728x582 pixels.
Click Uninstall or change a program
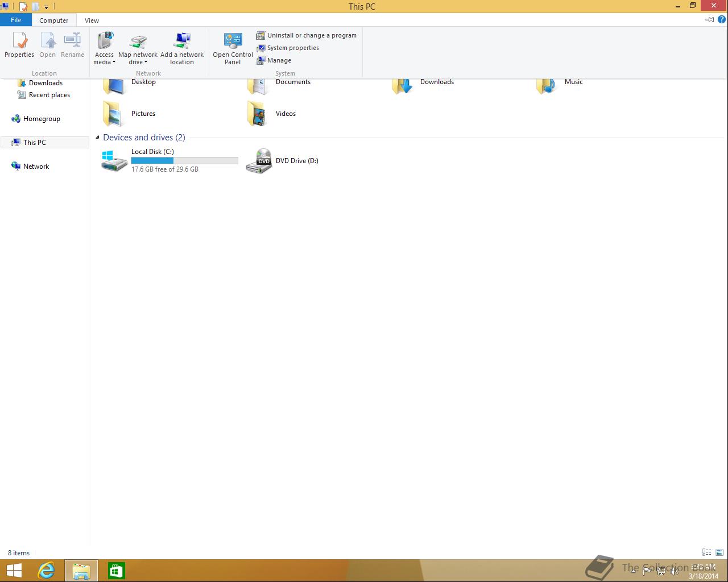point(307,35)
